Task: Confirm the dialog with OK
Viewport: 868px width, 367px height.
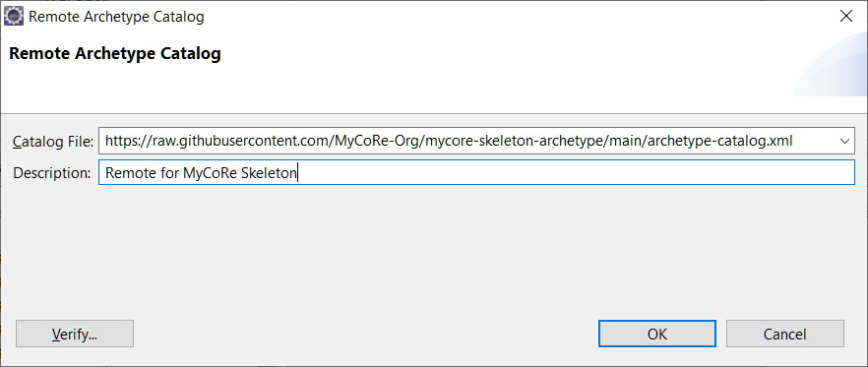Action: (x=657, y=334)
